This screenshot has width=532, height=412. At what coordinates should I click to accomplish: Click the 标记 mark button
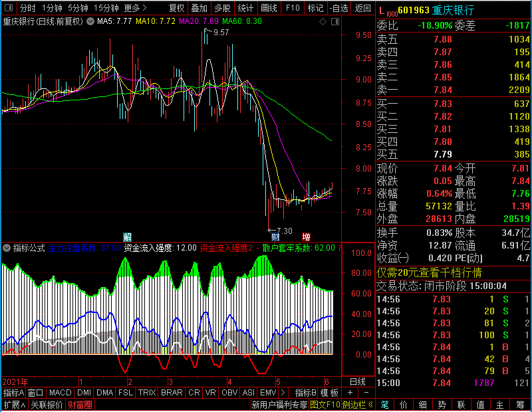click(x=315, y=8)
